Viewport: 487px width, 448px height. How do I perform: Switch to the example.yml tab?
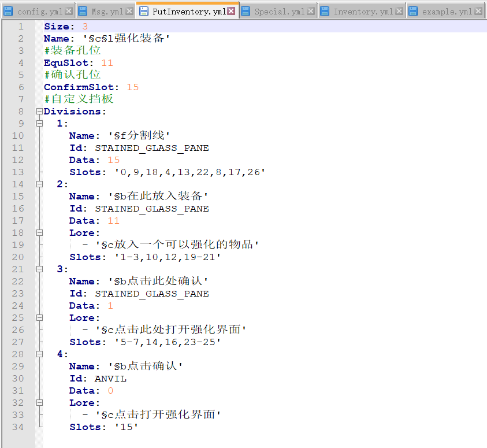click(x=445, y=12)
